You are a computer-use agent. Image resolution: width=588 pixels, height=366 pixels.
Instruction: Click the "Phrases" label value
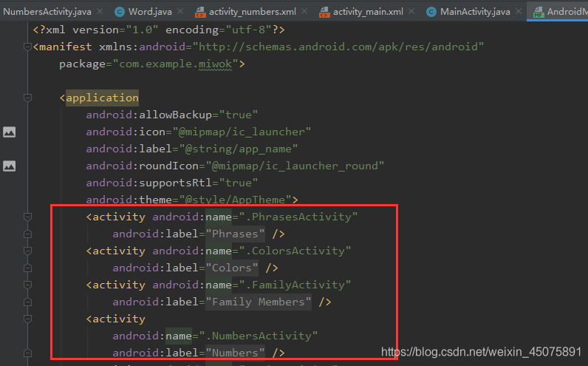[x=235, y=234]
